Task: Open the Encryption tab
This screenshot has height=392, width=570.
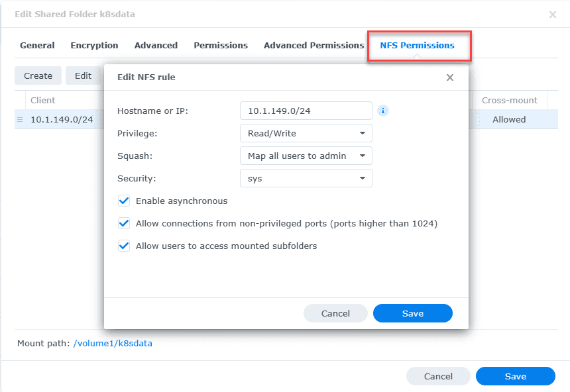Action: click(x=94, y=46)
